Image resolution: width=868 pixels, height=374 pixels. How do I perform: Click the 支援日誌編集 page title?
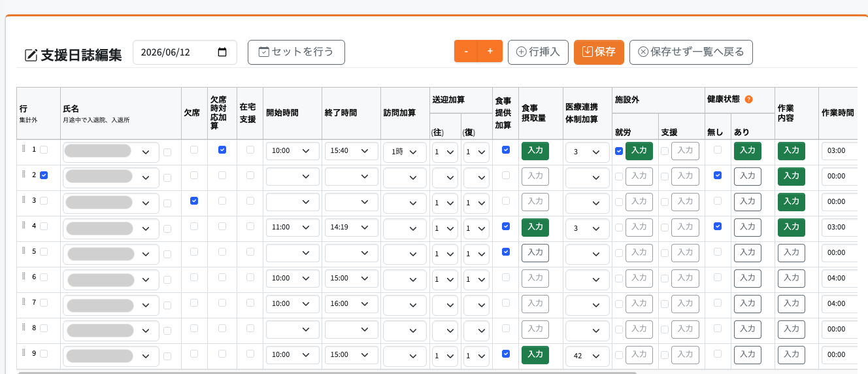[x=81, y=55]
